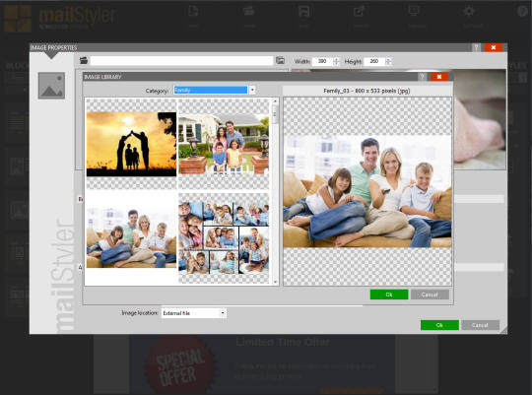This screenshot has height=395, width=532.
Task: Click the folder open icon in Image Properties
Action: [x=84, y=61]
